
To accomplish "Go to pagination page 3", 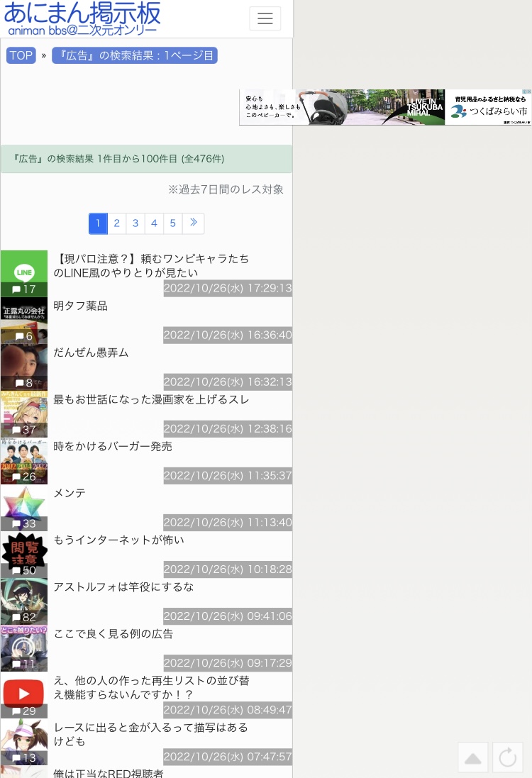I will (x=135, y=223).
